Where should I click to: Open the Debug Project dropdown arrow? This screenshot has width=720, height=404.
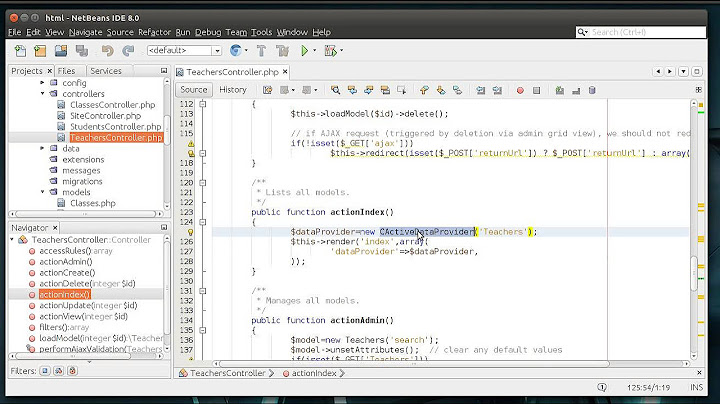click(341, 50)
